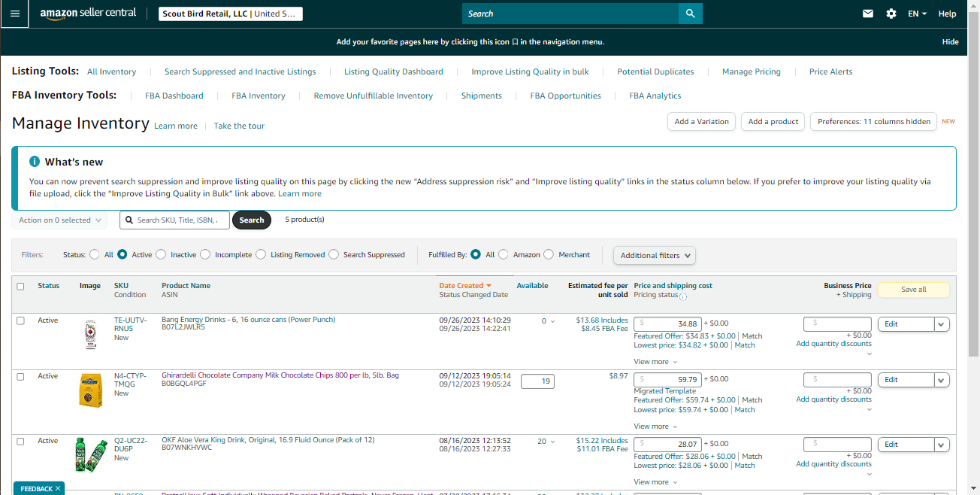Open Edit dropdown arrow for Bang Energy row
This screenshot has width=980, height=495.
(942, 324)
